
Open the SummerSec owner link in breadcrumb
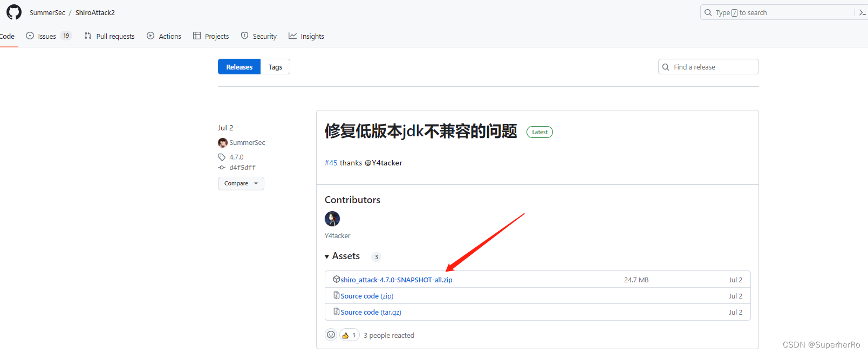click(x=47, y=12)
